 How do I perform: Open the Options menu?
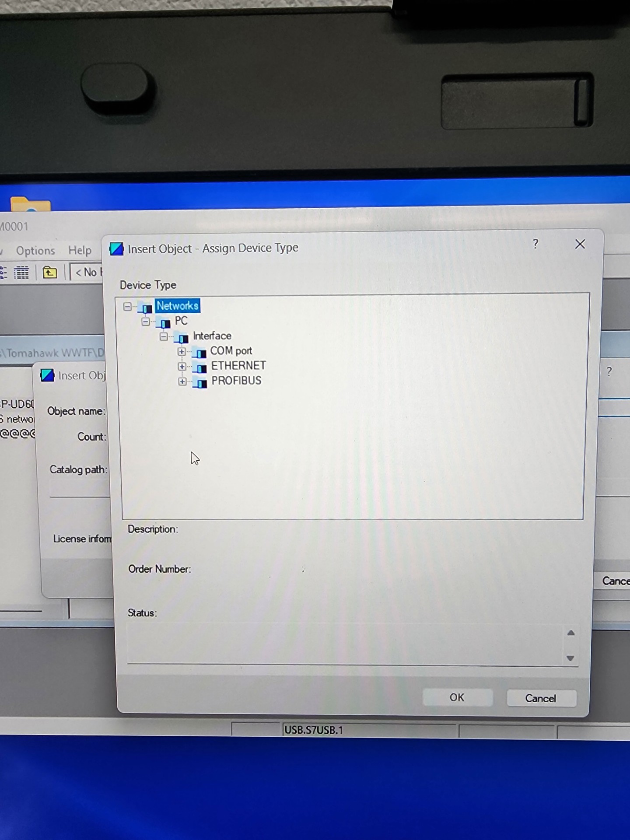coord(35,251)
